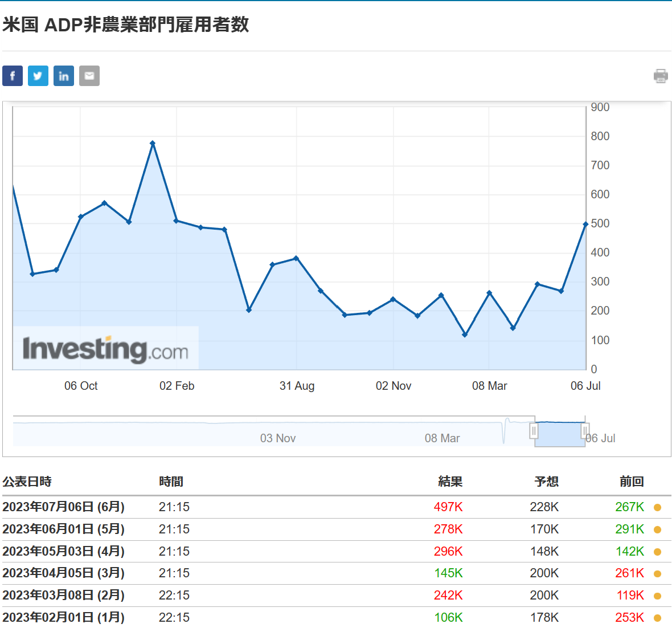This screenshot has width=672, height=636.
Task: Share on LinkedIn icon
Action: click(64, 76)
